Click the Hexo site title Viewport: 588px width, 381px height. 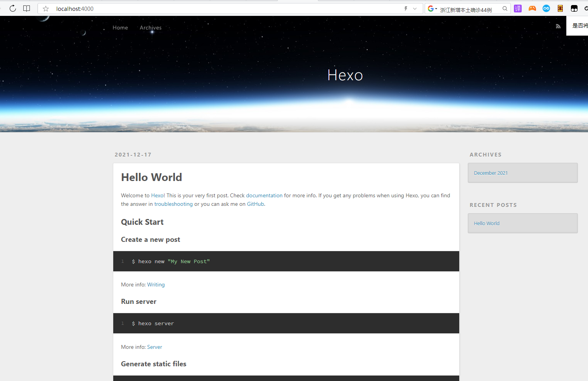coord(345,75)
